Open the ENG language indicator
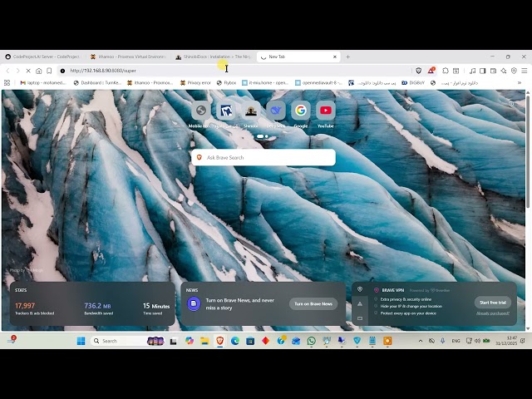Screen dimensions: 532x399 (456, 341)
